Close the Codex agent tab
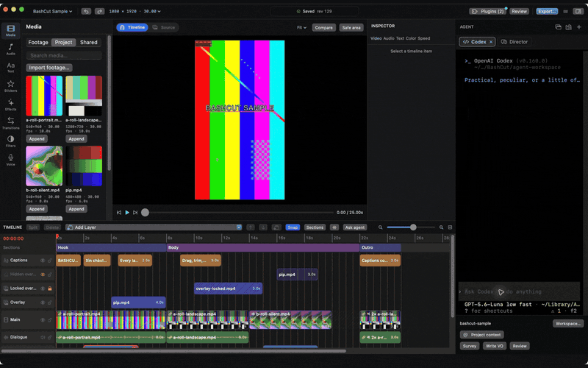The image size is (588, 368). click(490, 42)
